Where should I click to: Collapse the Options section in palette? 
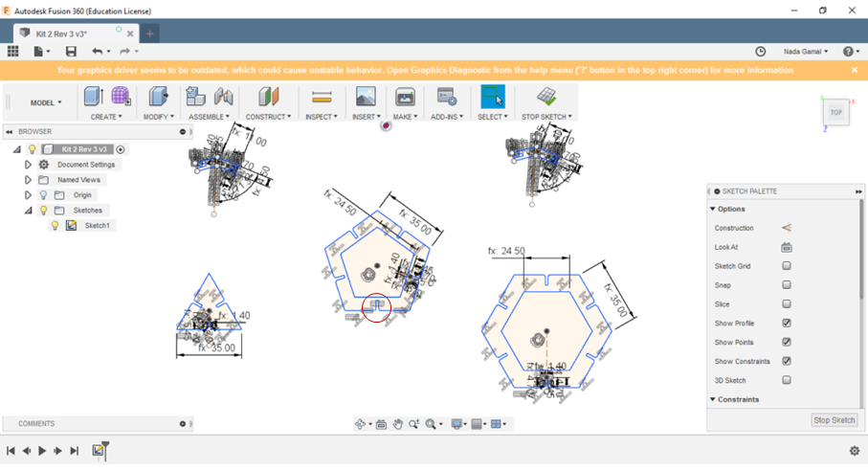point(713,209)
